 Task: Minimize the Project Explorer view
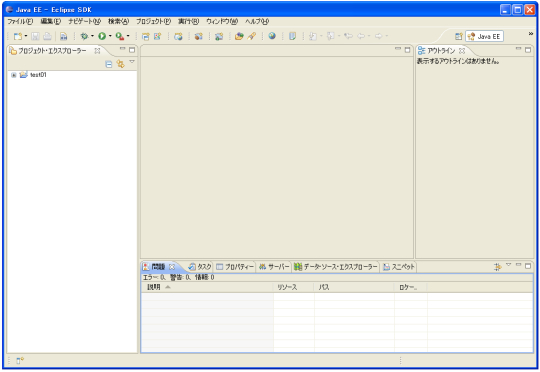[123, 49]
